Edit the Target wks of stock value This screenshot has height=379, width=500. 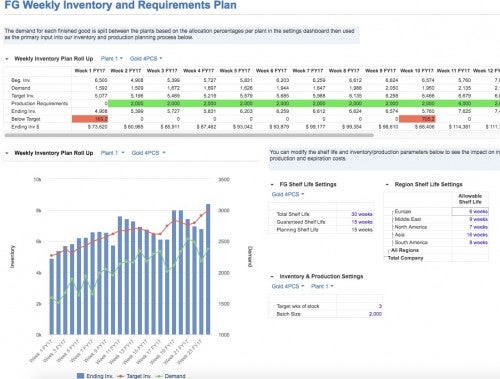point(380,306)
